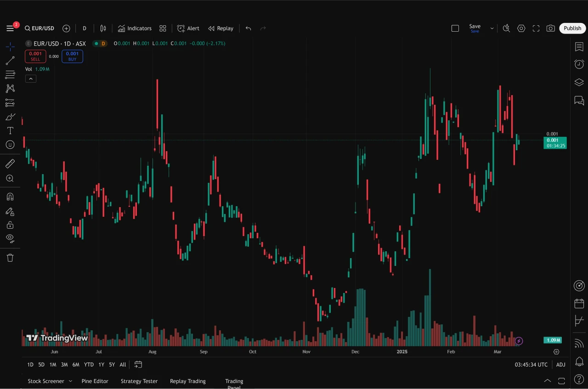Image resolution: width=588 pixels, height=389 pixels.
Task: Open the watchlist panel icon
Action: 579,47
